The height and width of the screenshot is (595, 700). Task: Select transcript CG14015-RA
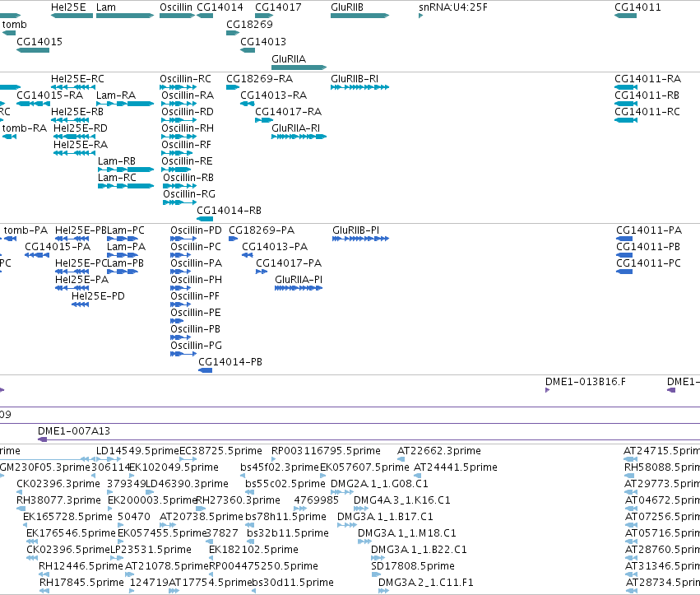(x=49, y=95)
